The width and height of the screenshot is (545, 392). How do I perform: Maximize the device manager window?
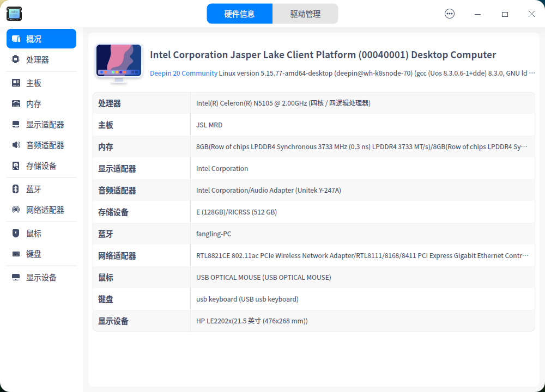505,14
